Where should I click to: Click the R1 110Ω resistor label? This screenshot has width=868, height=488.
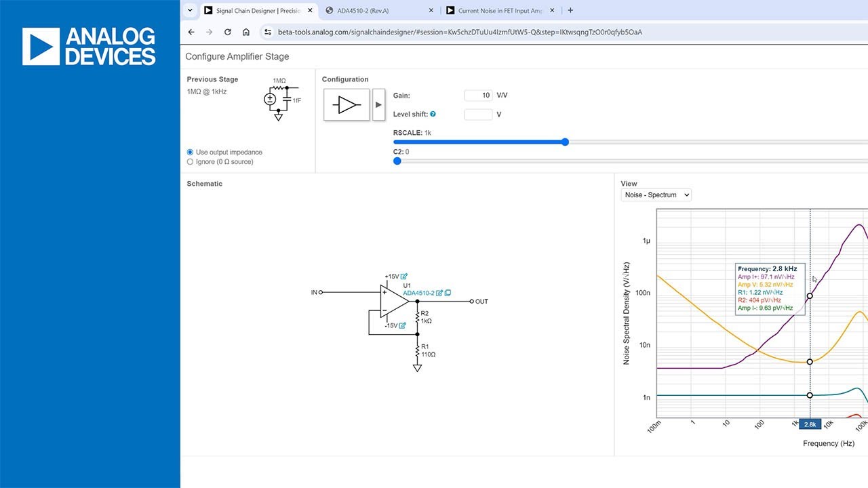click(427, 350)
